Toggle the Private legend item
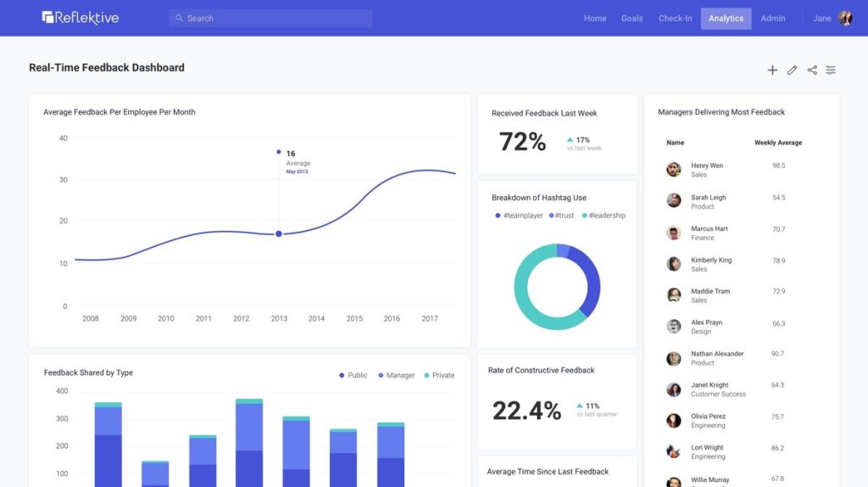 pos(439,375)
